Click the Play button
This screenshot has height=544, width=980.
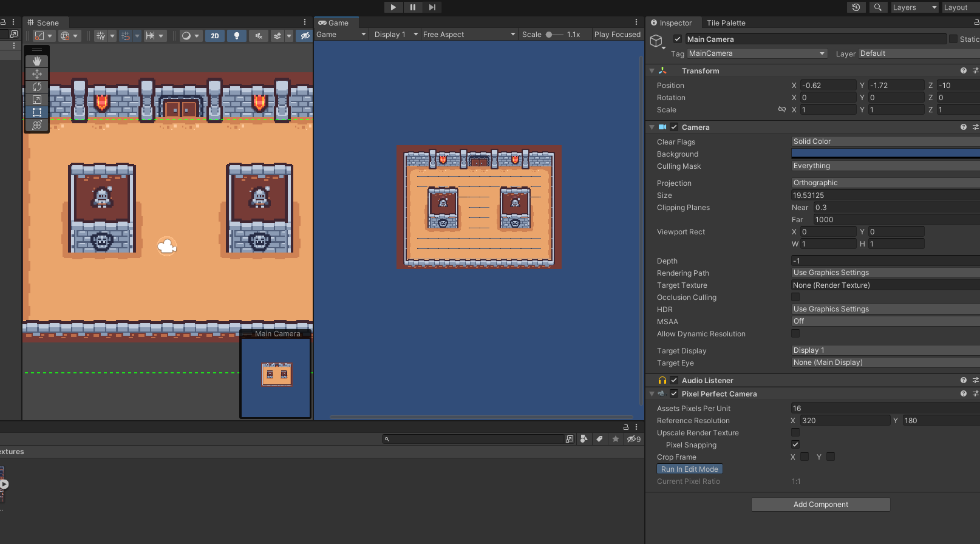point(393,7)
